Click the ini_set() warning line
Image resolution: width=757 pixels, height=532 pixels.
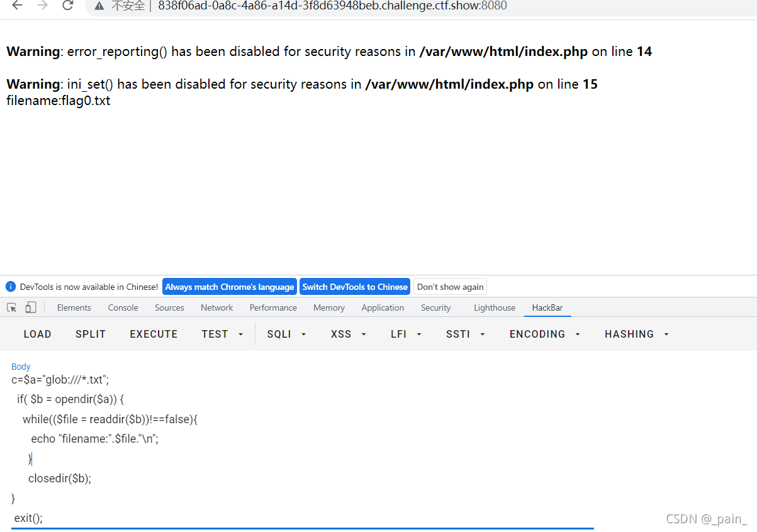click(x=302, y=84)
